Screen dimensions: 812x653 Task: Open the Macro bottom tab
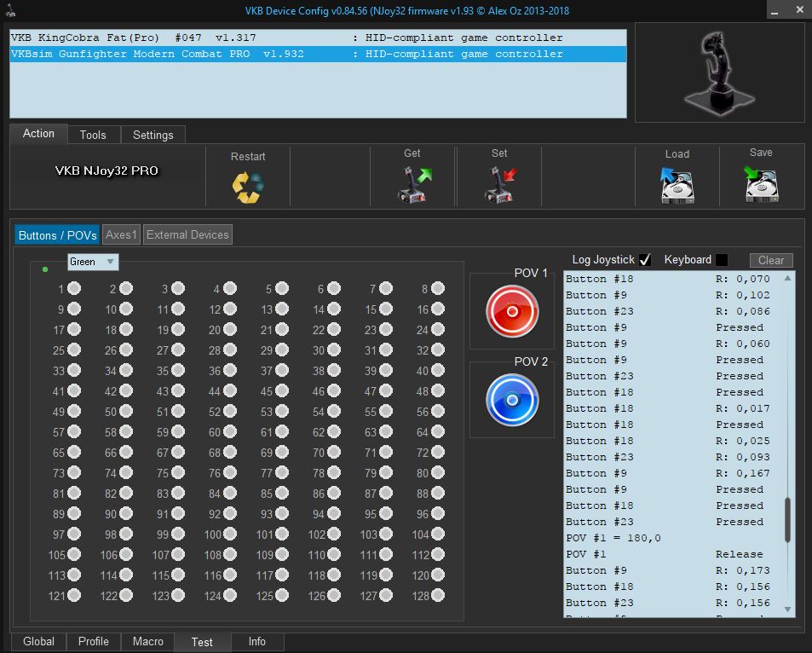coord(147,642)
